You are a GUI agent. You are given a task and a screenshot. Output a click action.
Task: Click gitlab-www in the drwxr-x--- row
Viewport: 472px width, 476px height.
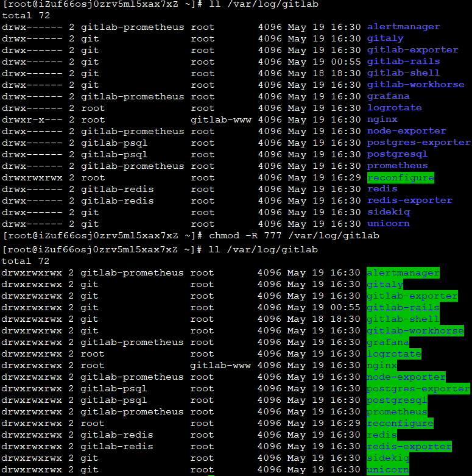221,120
